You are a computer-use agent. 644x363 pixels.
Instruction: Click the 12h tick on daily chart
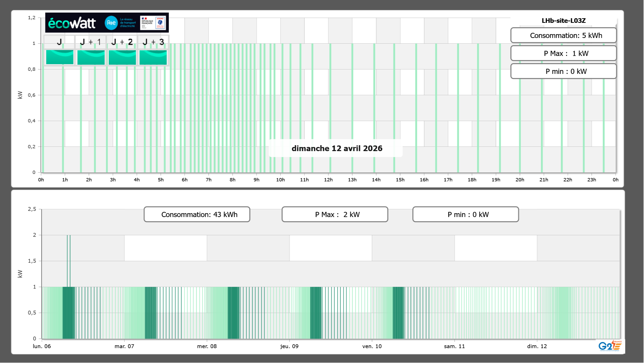328,180
